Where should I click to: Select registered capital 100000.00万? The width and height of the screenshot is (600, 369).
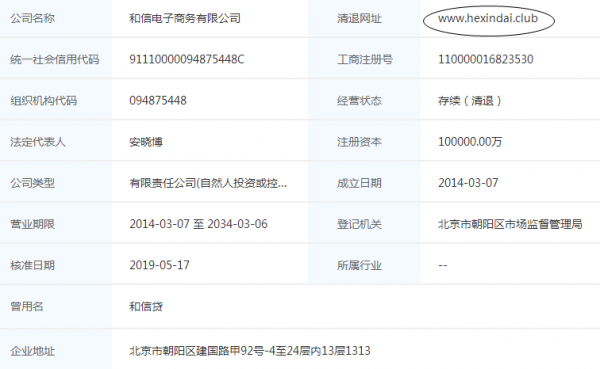pyautogui.click(x=470, y=142)
